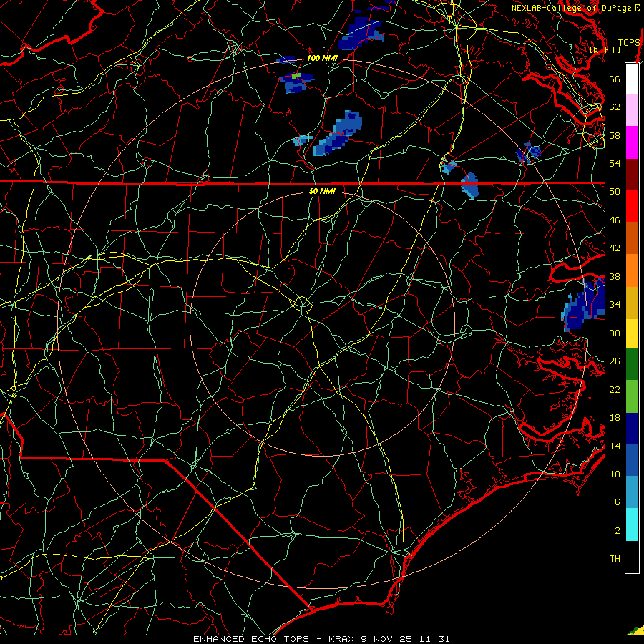Click the gold mustard legend swatch
Viewport: 644px width, 644px height.
[x=632, y=302]
